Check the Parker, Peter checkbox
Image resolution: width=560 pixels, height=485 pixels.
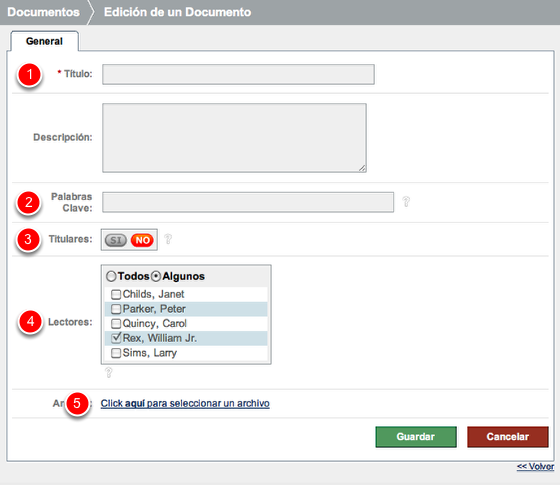coord(116,309)
